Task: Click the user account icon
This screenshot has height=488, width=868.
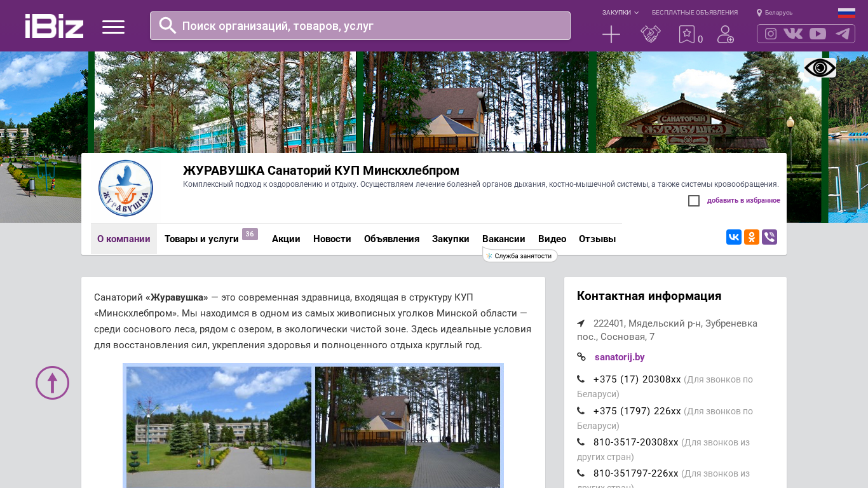Action: point(726,34)
